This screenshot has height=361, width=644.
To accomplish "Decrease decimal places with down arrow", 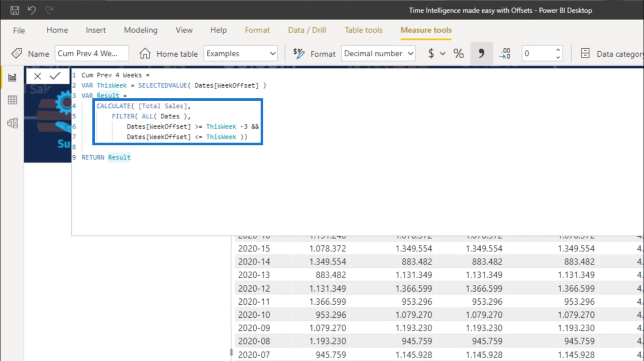I will pyautogui.click(x=558, y=57).
